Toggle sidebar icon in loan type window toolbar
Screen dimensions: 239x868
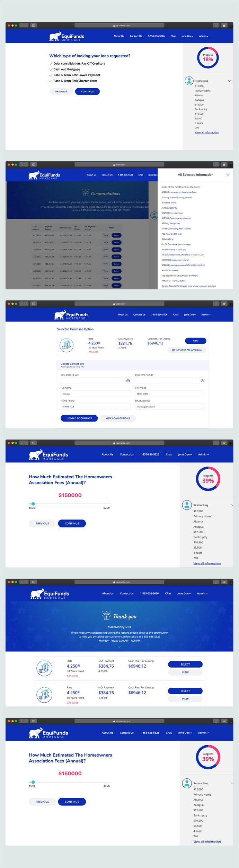point(34,25)
